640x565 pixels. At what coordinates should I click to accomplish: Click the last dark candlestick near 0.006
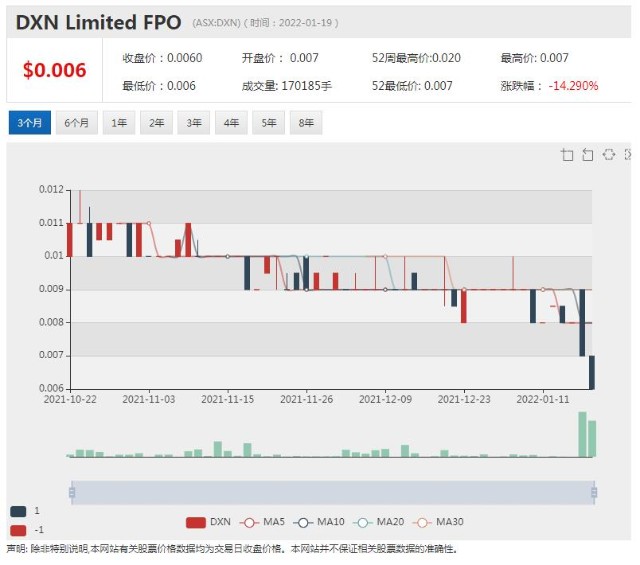coord(592,372)
